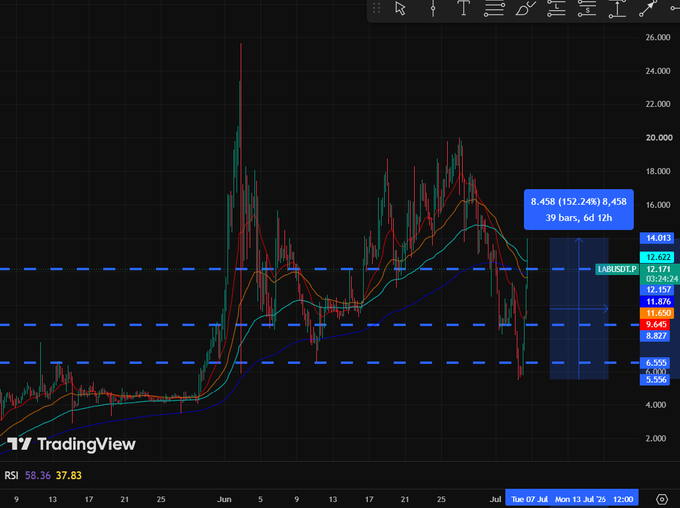Click the purple RSI value 58.36
The height and width of the screenshot is (508, 680).
click(x=38, y=475)
